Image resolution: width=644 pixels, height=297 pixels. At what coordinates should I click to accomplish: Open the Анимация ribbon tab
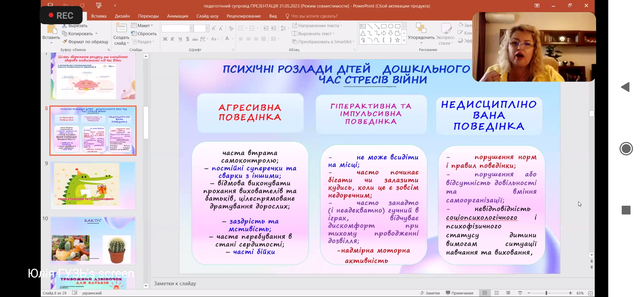(x=178, y=16)
